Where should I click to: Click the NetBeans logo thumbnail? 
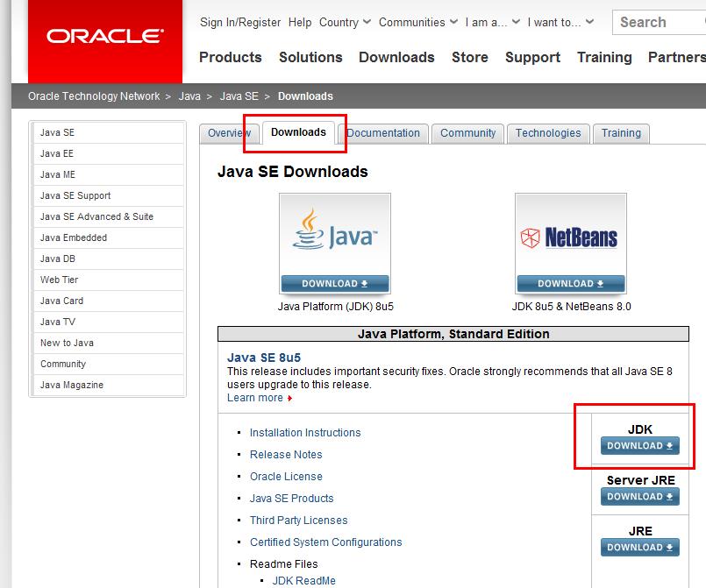tap(570, 234)
